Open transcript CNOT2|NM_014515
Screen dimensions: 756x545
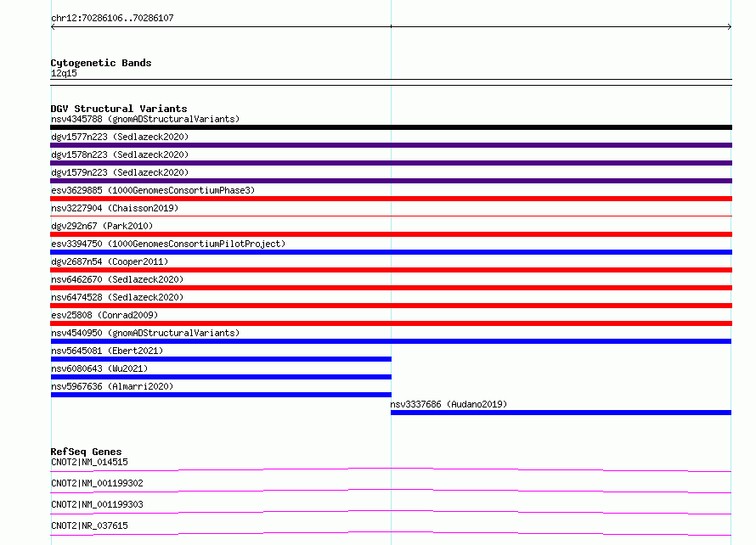pyautogui.click(x=89, y=462)
